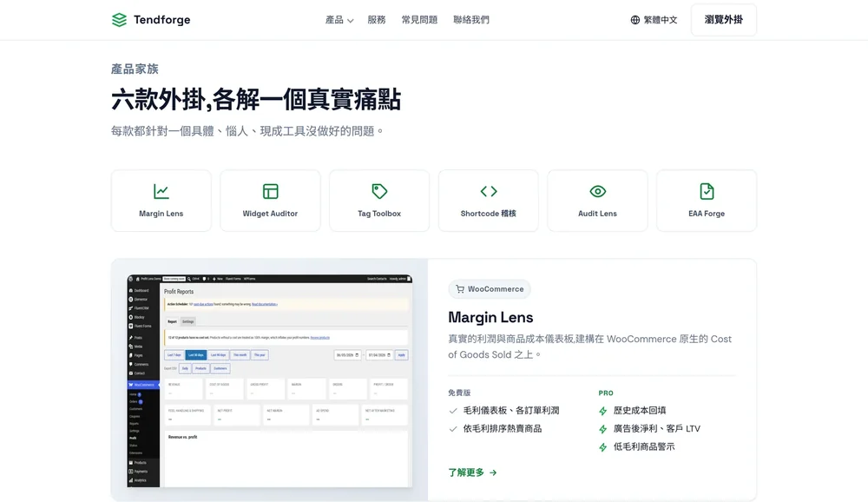Click the 免費版 label
This screenshot has width=868, height=502.
459,393
